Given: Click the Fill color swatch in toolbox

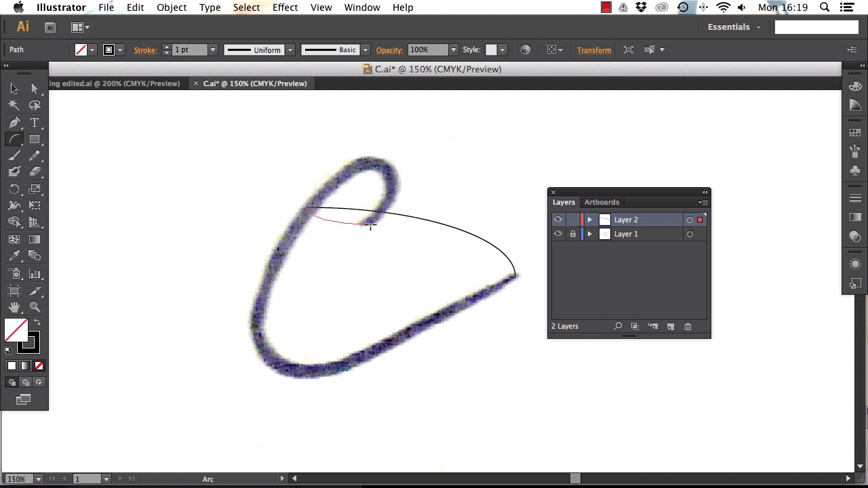Looking at the screenshot, I should click(x=16, y=331).
